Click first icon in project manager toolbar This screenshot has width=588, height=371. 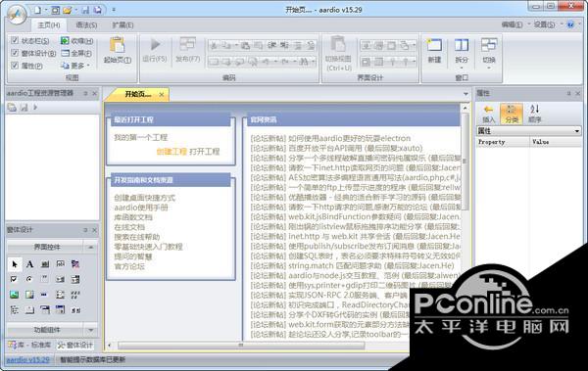12,108
